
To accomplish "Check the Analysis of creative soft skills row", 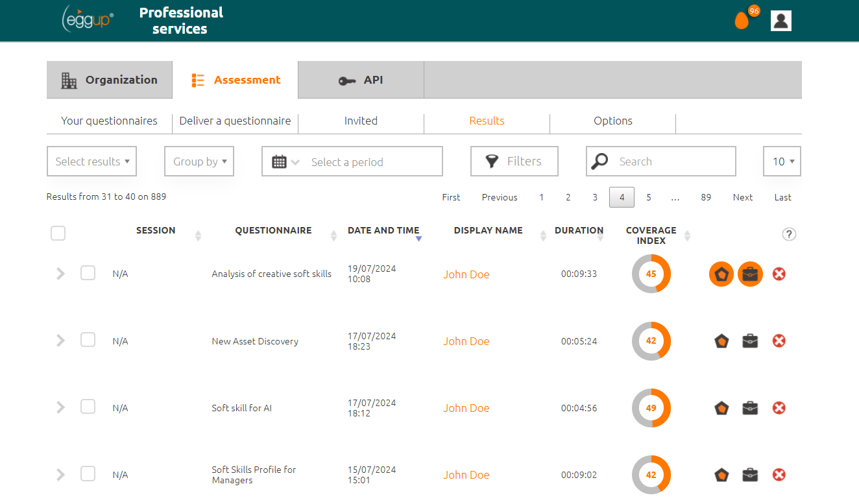I will 88,273.
